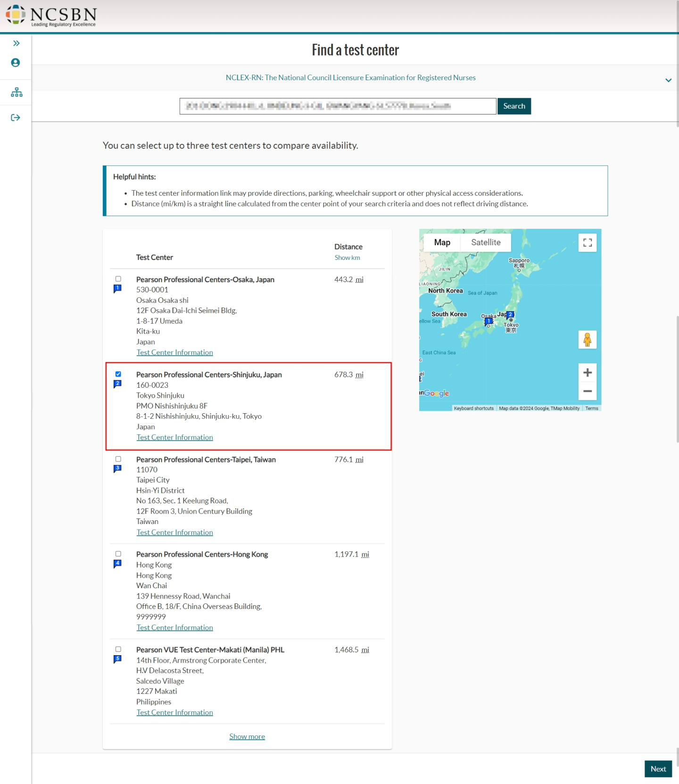
Task: Click the NCSBN logo
Action: pyautogui.click(x=51, y=16)
